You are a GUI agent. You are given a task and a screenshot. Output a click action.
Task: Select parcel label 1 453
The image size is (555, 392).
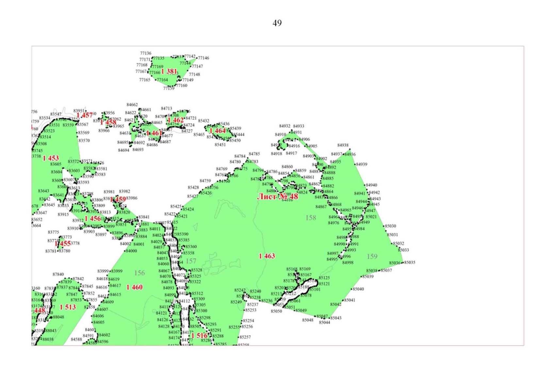51,158
